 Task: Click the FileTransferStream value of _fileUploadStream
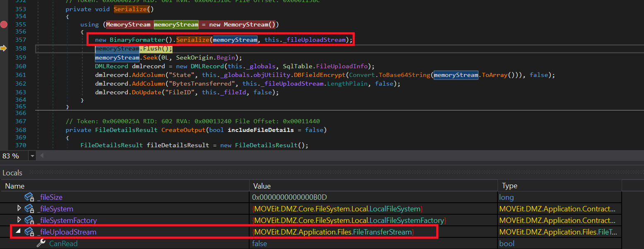coord(333,232)
